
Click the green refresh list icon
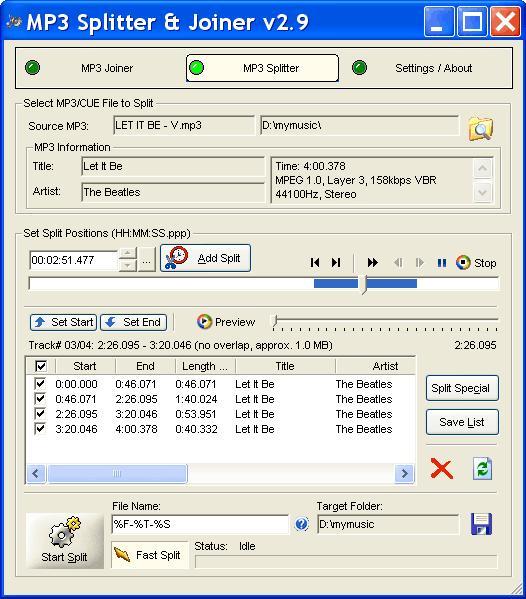click(482, 469)
